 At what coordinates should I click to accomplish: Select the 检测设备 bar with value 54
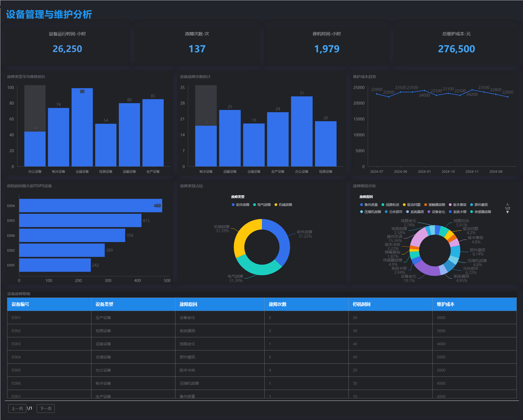pos(106,145)
